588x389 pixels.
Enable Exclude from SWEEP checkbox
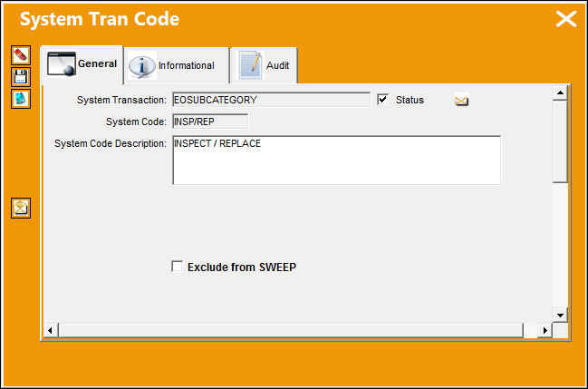coord(177,267)
